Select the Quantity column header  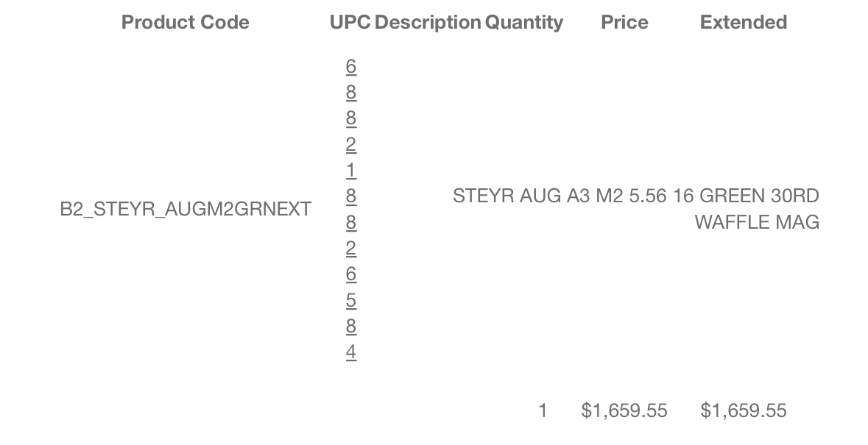pyautogui.click(x=523, y=22)
